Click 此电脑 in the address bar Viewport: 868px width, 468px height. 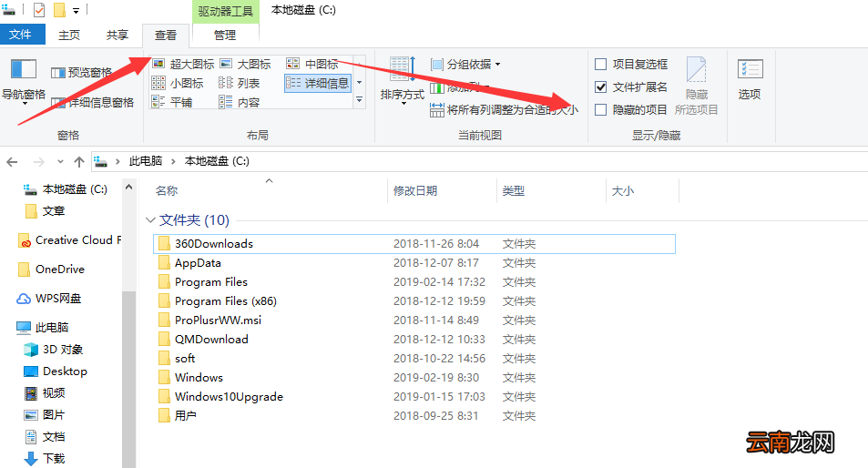pyautogui.click(x=146, y=161)
